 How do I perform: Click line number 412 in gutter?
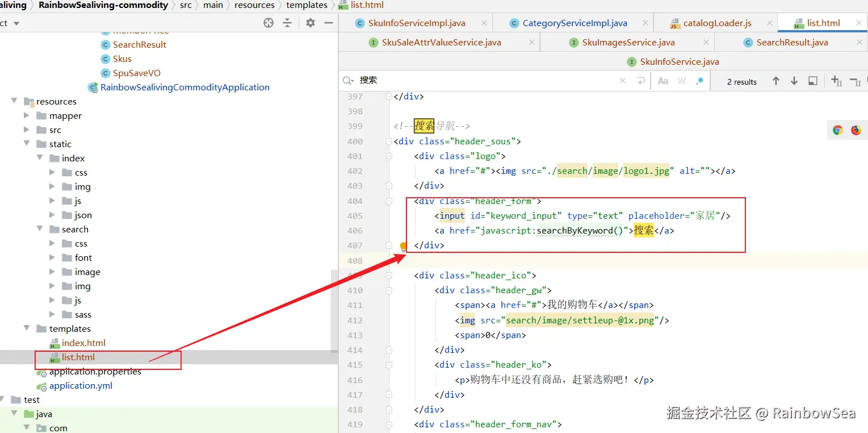tap(355, 320)
